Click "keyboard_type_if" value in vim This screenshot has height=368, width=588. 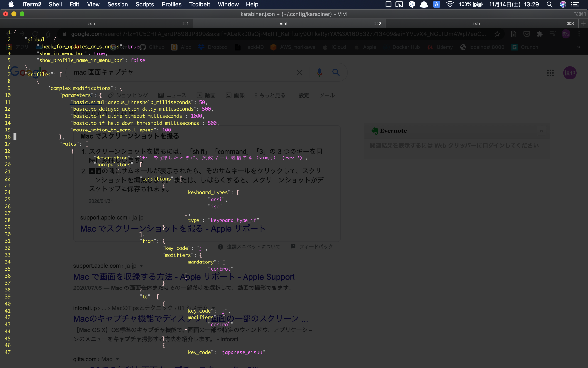click(x=234, y=221)
